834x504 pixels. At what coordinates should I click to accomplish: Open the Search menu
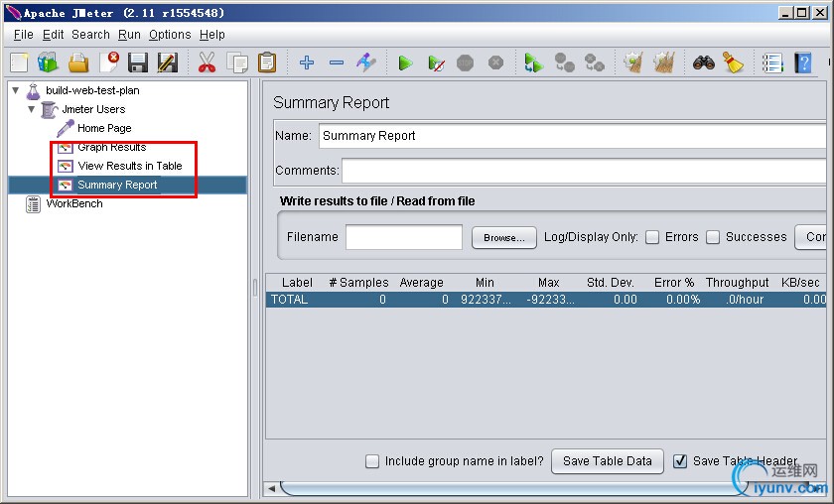[x=90, y=35]
